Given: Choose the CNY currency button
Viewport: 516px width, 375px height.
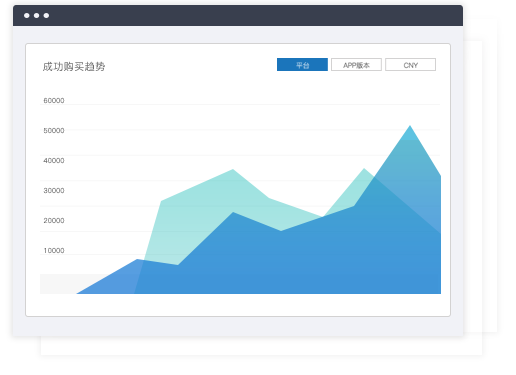Looking at the screenshot, I should (x=410, y=65).
